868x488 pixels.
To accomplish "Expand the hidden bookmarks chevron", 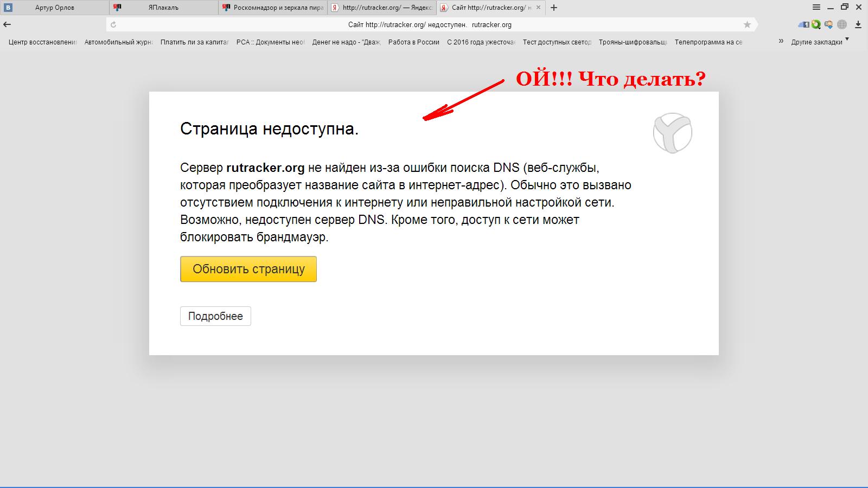I will [x=781, y=41].
